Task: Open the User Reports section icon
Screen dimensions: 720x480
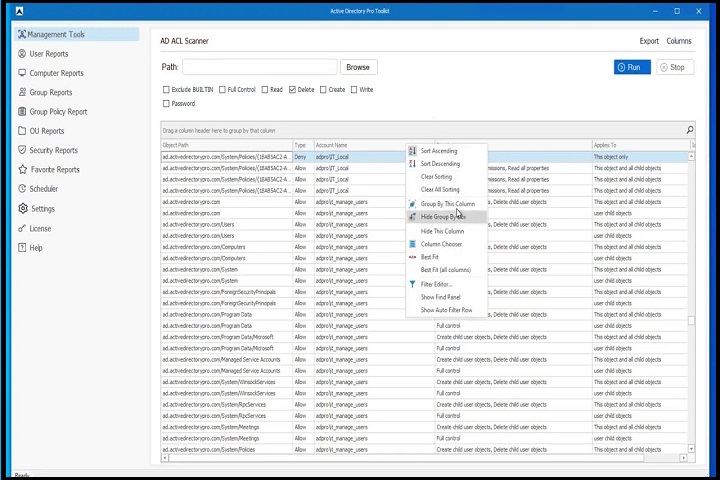Action: click(22, 54)
